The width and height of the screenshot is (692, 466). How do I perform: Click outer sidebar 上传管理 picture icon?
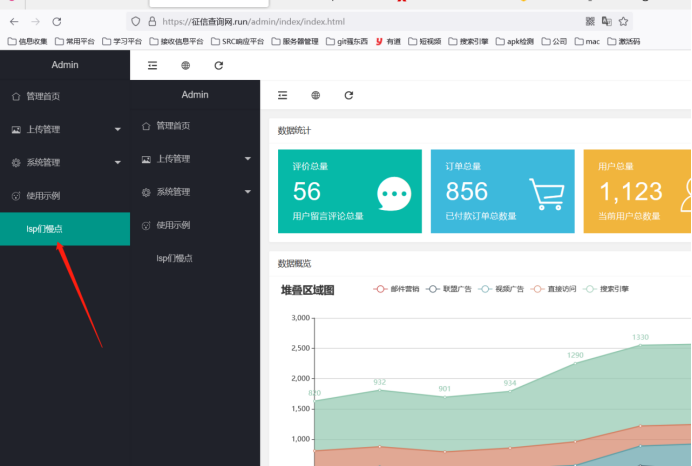pyautogui.click(x=16, y=130)
